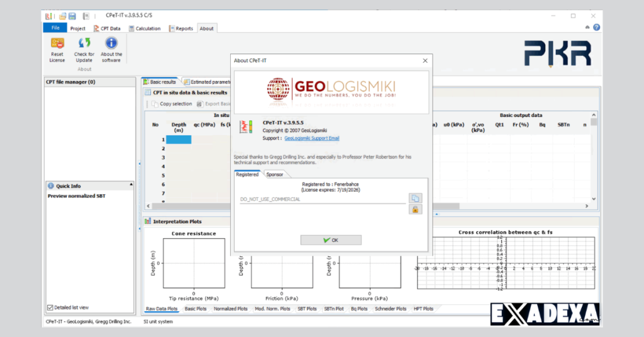Click the Export Basic results button

click(x=213, y=104)
